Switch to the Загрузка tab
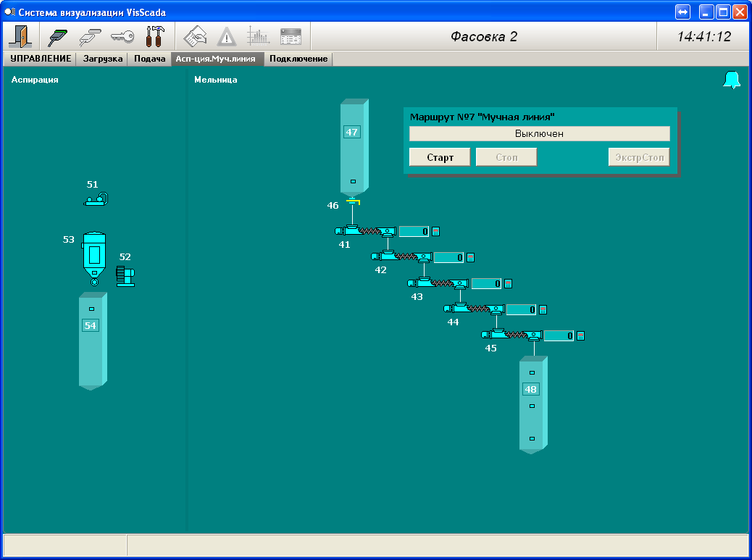The height and width of the screenshot is (560, 752). (x=102, y=59)
